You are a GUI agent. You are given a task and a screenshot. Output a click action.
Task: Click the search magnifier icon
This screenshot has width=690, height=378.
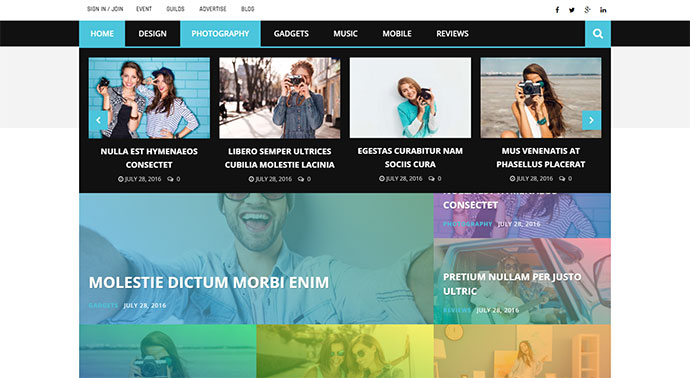pos(598,33)
